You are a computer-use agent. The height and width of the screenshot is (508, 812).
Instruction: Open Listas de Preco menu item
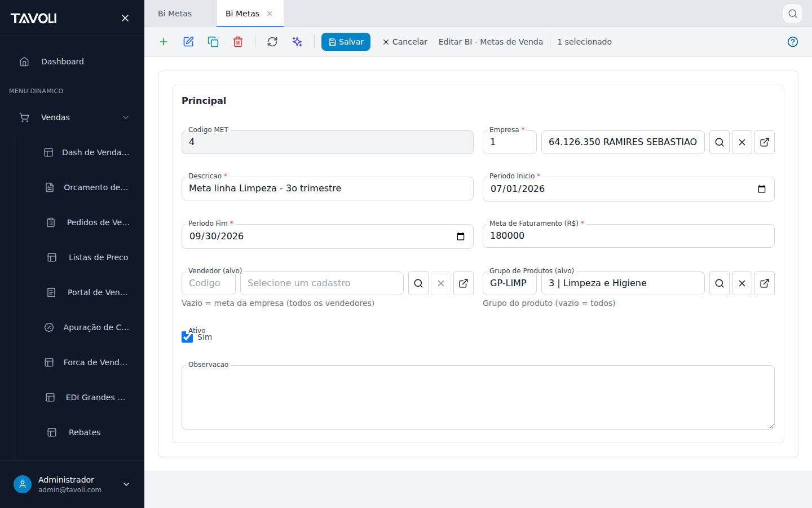[x=87, y=257]
